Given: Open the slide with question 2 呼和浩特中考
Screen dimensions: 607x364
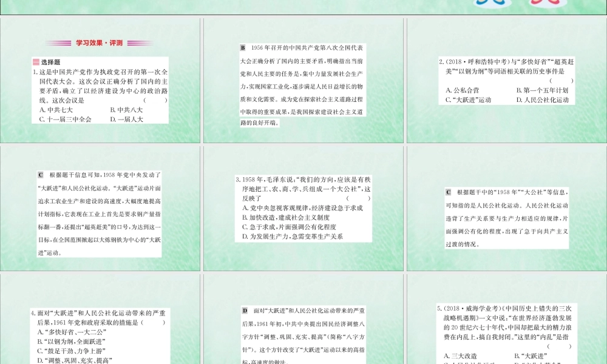Looking at the screenshot, I should point(507,81).
